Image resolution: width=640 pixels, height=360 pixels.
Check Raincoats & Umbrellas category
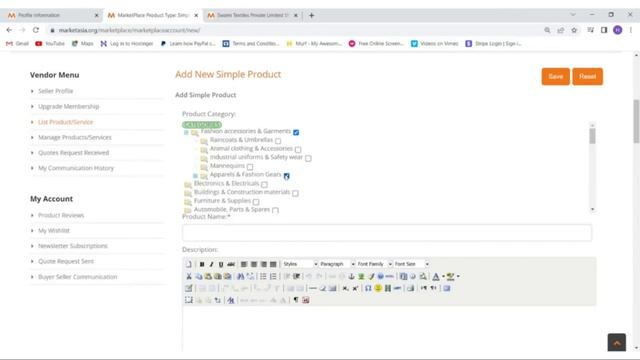[278, 141]
